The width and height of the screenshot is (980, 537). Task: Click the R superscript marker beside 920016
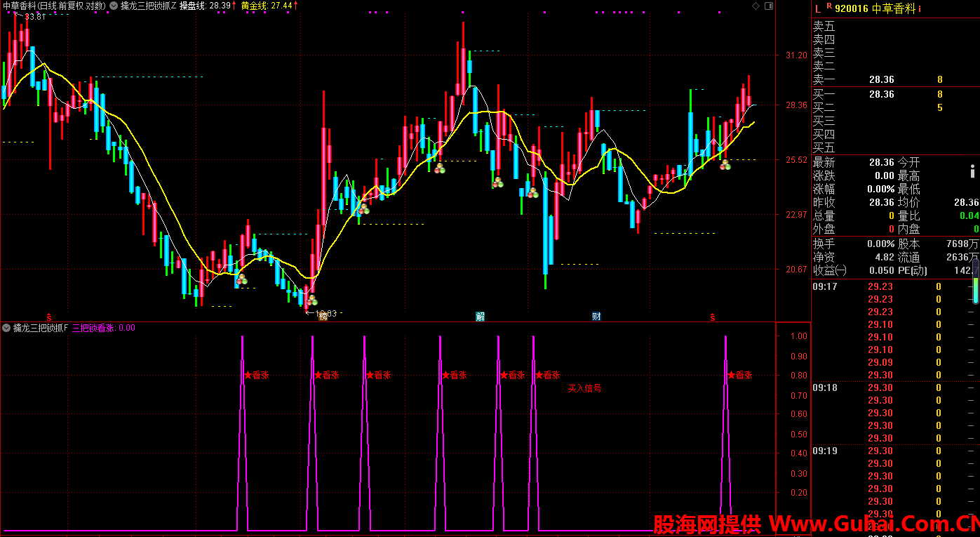click(x=828, y=6)
